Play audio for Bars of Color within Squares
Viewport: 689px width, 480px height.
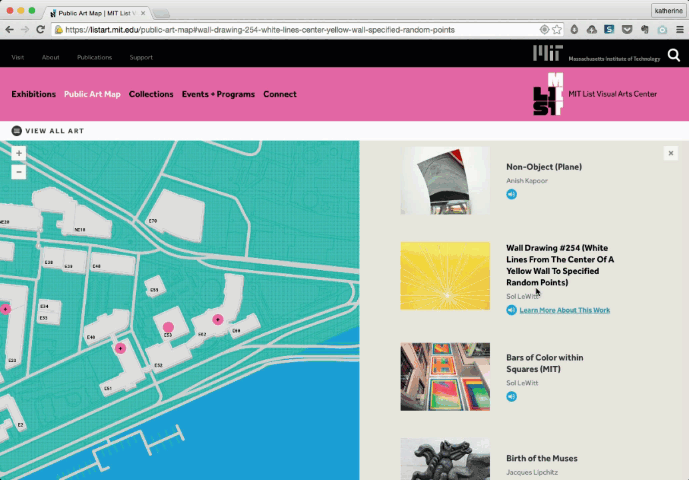tap(511, 396)
